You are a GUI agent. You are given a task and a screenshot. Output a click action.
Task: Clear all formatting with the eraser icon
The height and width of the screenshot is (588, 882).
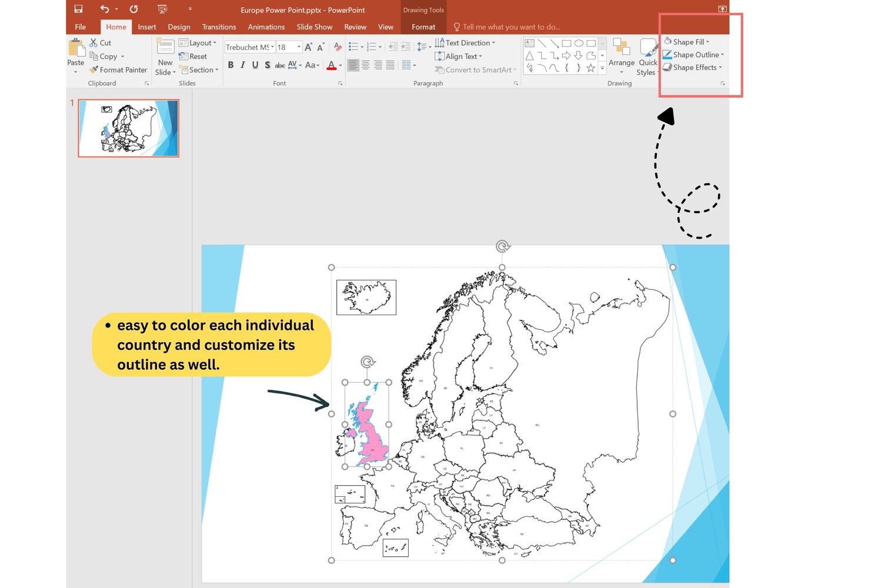(338, 47)
